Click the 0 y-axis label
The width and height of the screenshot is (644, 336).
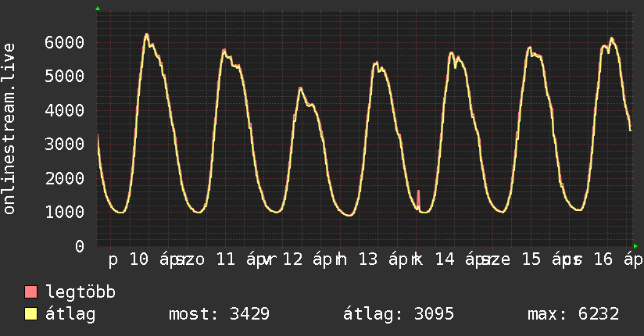(80, 246)
